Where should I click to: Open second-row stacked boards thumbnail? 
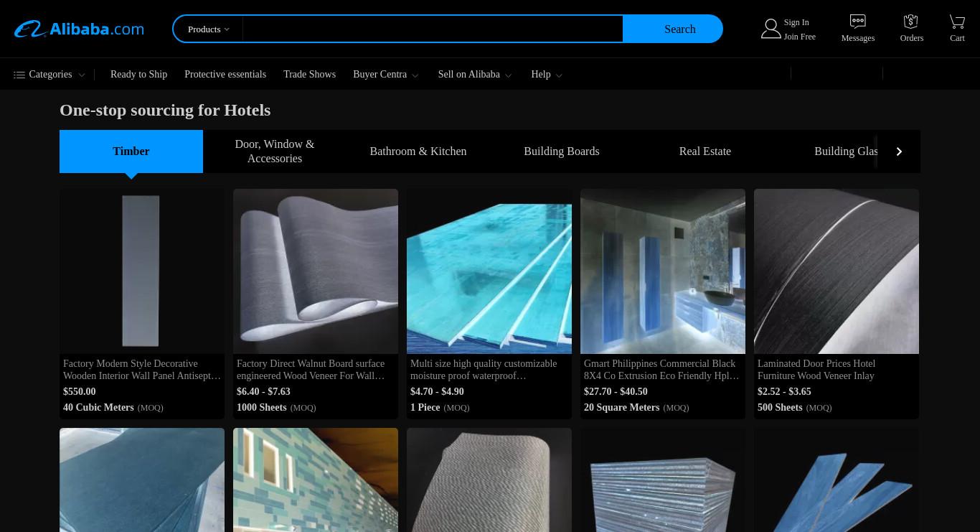pos(663,480)
